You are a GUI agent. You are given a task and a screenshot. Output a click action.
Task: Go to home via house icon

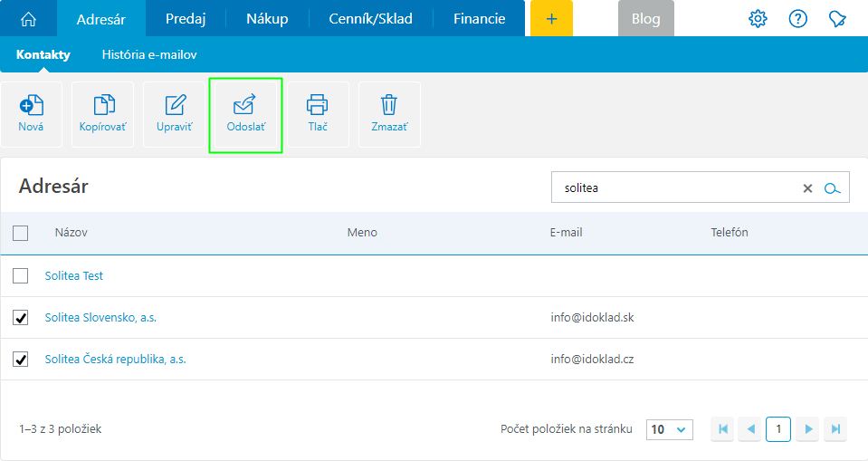(28, 19)
